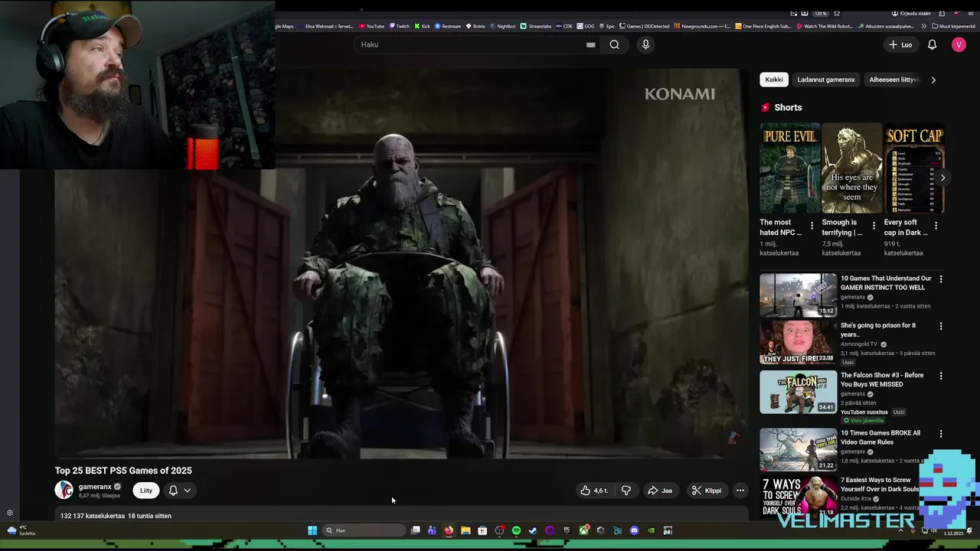Open Xbox app from the taskbar
Image resolution: width=980 pixels, height=551 pixels.
(584, 530)
